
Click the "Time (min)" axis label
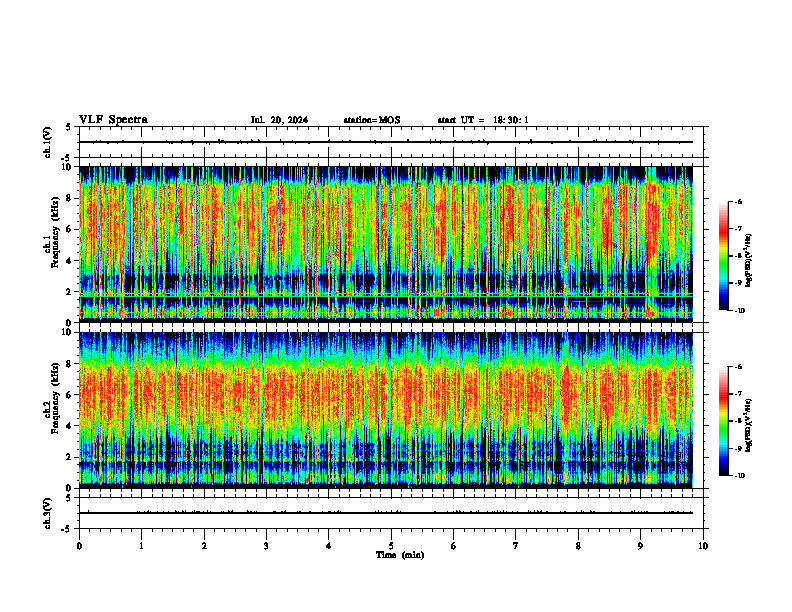[x=400, y=555]
